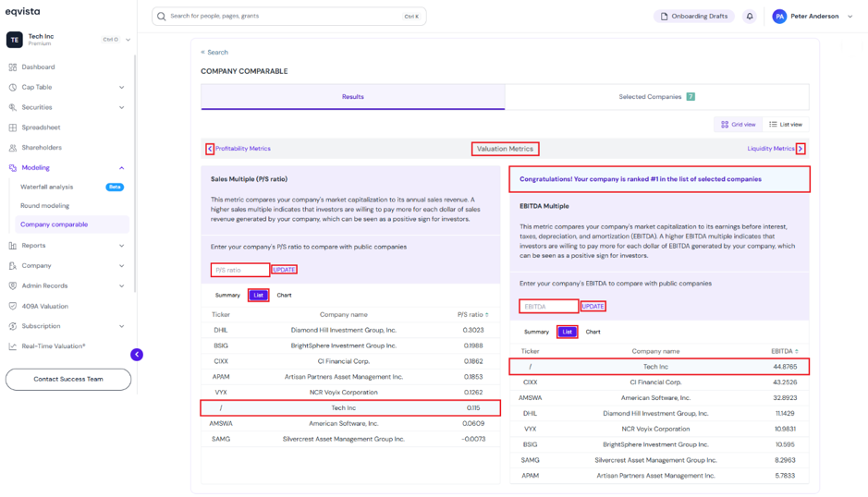Click the Company building icon
Screen dimensions: 868x497
[13, 266]
